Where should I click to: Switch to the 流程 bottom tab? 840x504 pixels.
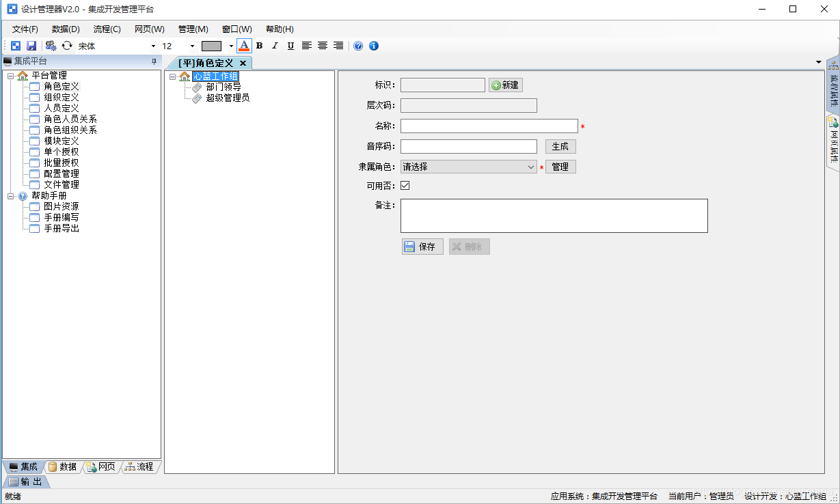(x=139, y=467)
